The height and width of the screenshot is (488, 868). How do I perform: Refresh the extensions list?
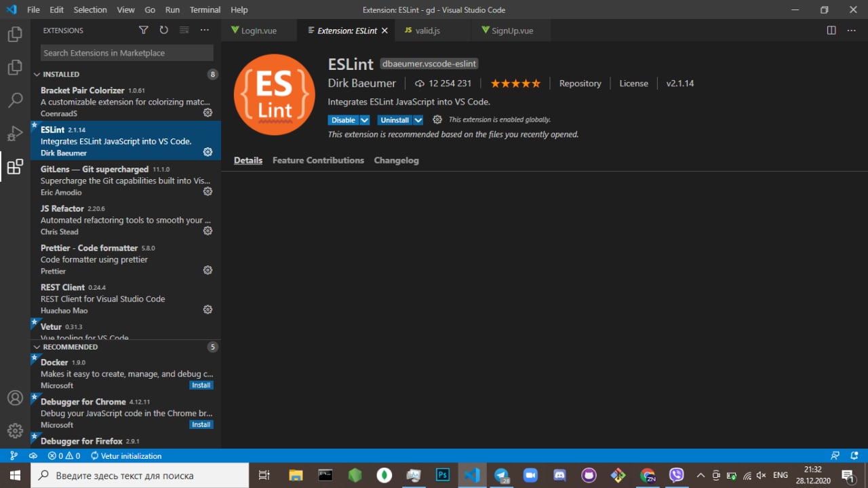(x=163, y=30)
